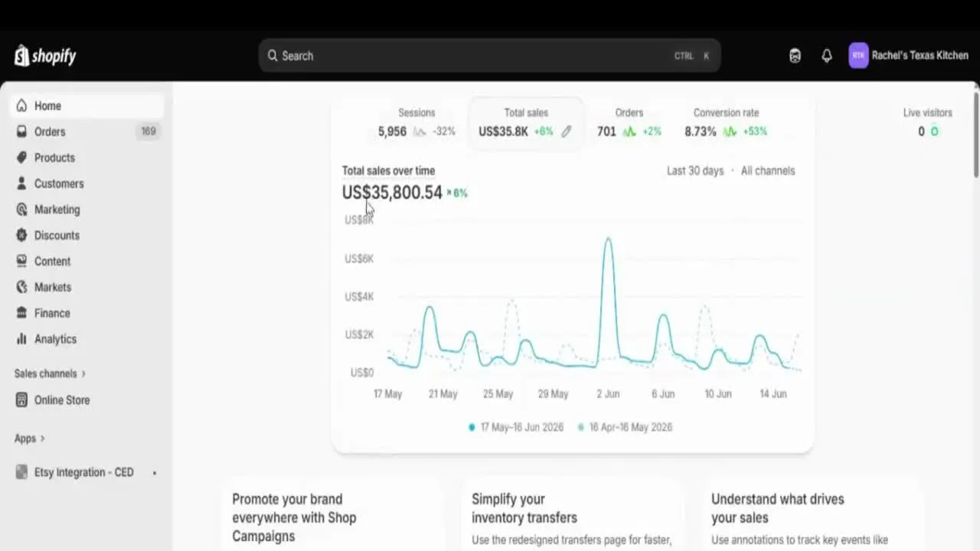Click the Online Store storefront icon
980x551 pixels.
pyautogui.click(x=21, y=400)
